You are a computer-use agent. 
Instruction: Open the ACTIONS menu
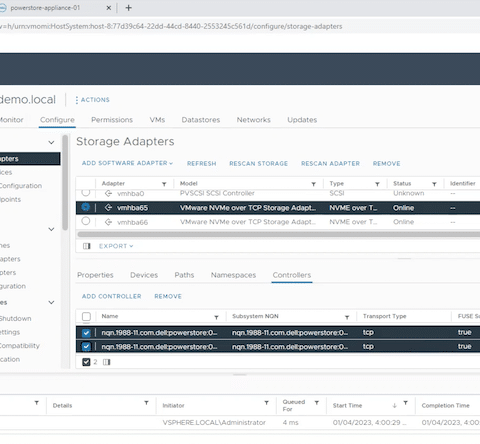(92, 100)
